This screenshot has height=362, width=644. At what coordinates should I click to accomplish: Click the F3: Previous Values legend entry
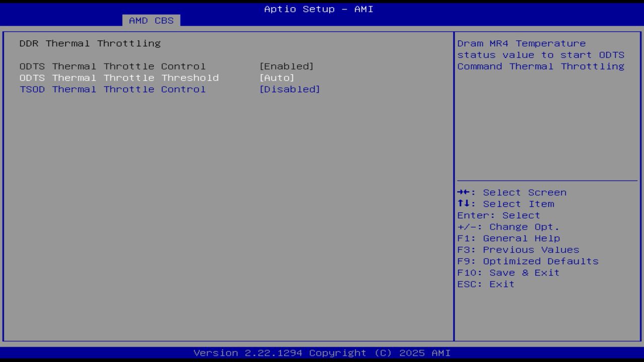[x=518, y=249]
